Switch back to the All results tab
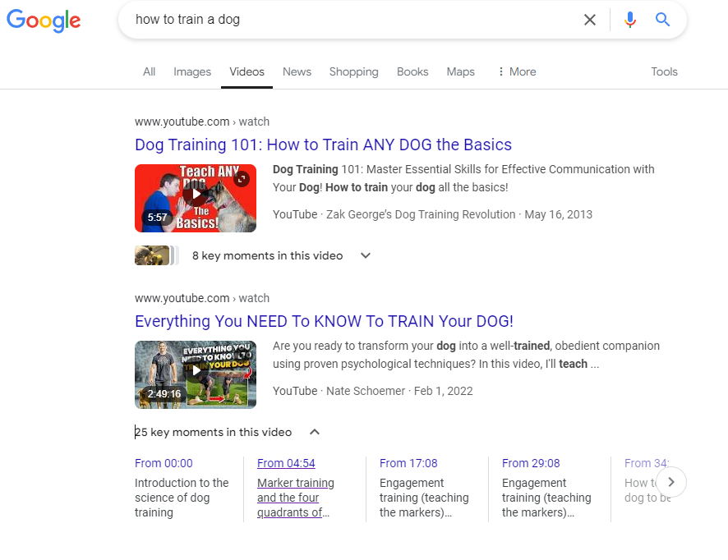This screenshot has width=728, height=560. coord(149,71)
